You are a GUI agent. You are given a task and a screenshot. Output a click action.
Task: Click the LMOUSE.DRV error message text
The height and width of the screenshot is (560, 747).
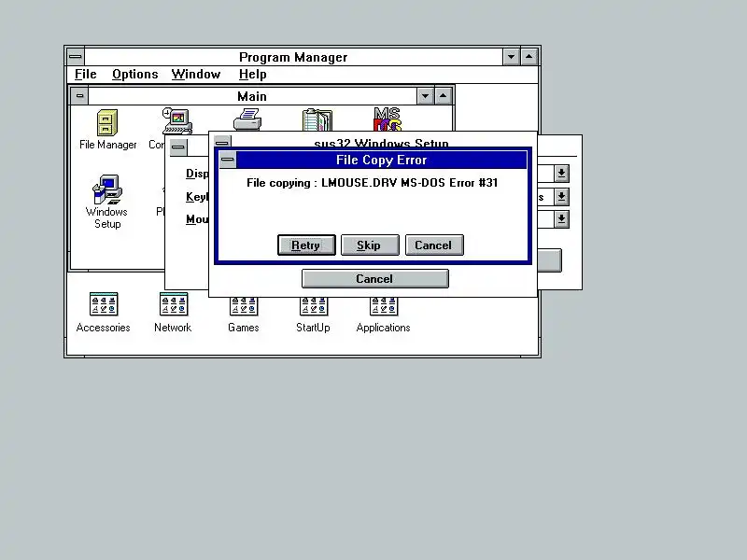[x=372, y=183]
